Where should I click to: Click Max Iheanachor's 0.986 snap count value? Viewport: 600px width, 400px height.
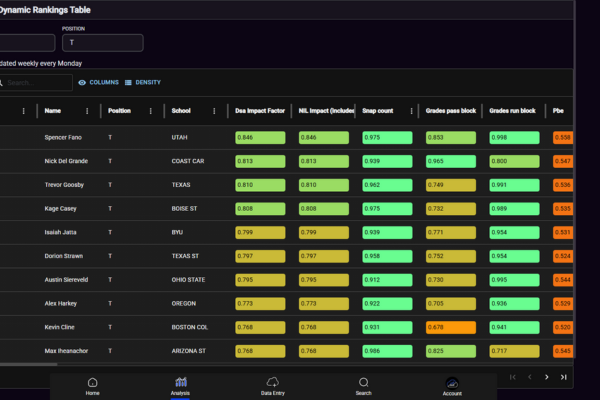(387, 351)
